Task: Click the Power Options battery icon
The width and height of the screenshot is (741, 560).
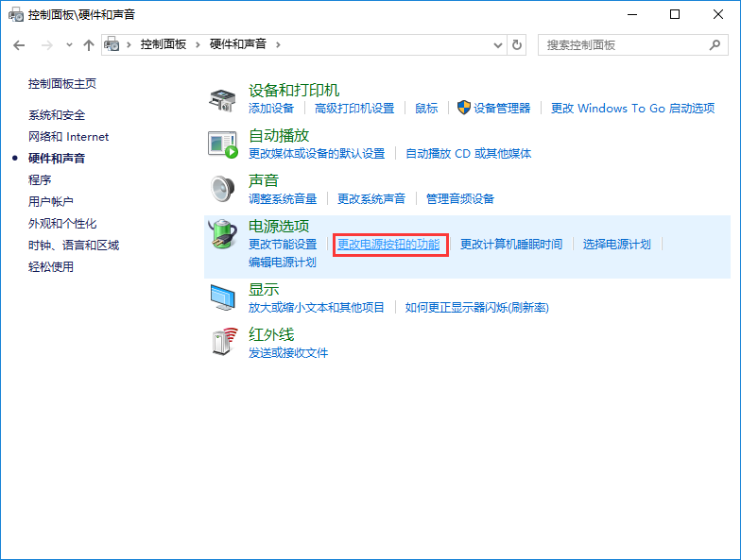Action: click(222, 234)
